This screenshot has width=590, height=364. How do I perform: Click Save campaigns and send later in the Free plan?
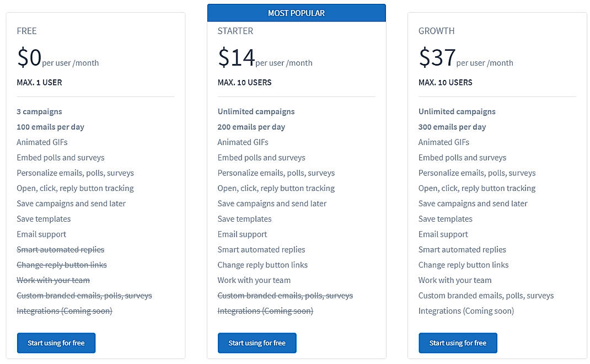tap(71, 204)
